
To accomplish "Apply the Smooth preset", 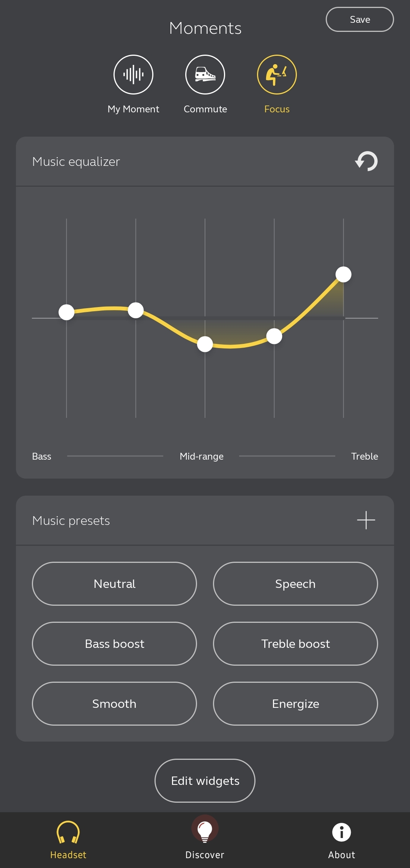I will pyautogui.click(x=114, y=704).
